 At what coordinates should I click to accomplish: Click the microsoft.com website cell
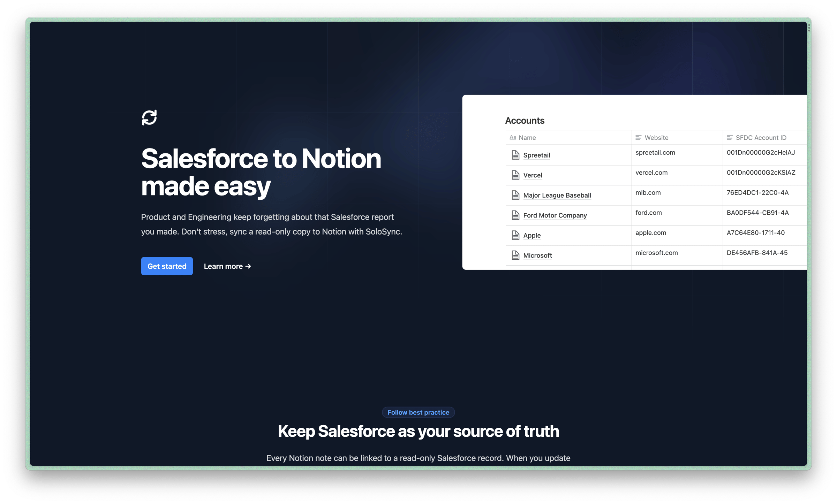pos(656,253)
